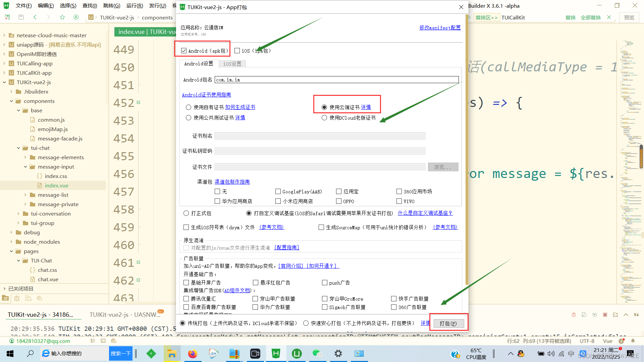Enable the iOS (ipa包) checkbox
644x362 pixels.
click(237, 51)
